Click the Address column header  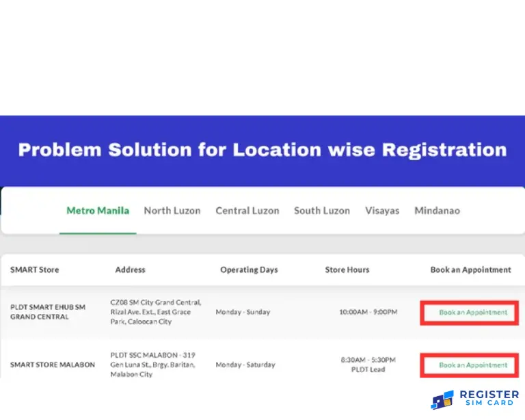131,270
